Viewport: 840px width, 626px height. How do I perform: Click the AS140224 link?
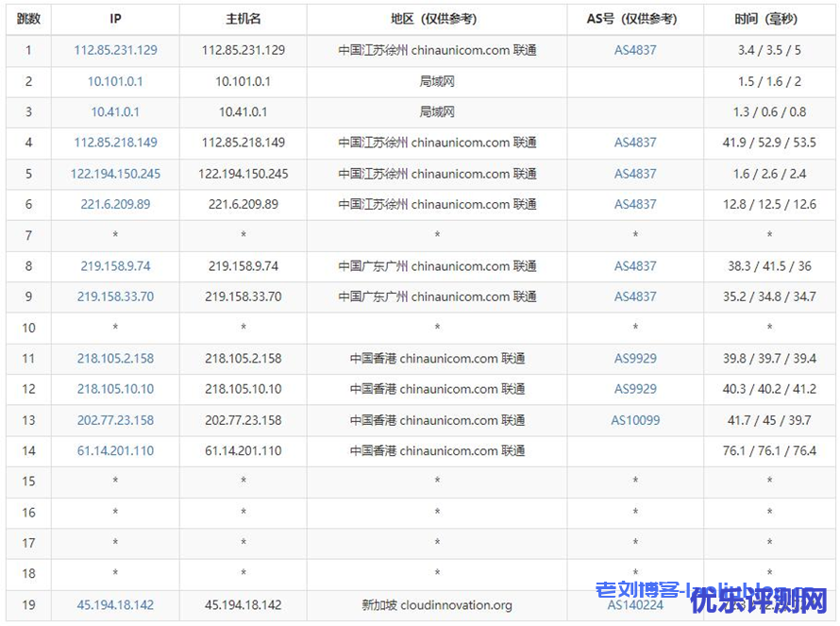pyautogui.click(x=635, y=605)
